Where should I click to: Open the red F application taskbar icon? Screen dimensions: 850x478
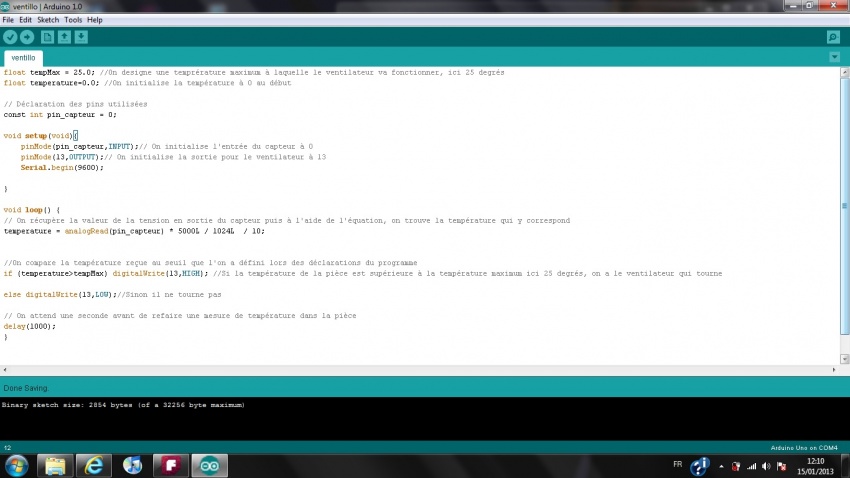tap(171, 466)
